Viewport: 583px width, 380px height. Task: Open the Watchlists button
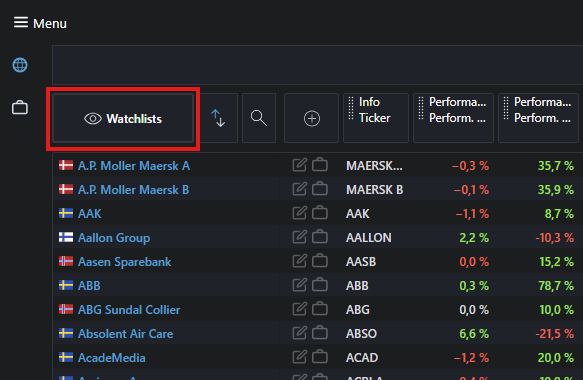(x=123, y=118)
